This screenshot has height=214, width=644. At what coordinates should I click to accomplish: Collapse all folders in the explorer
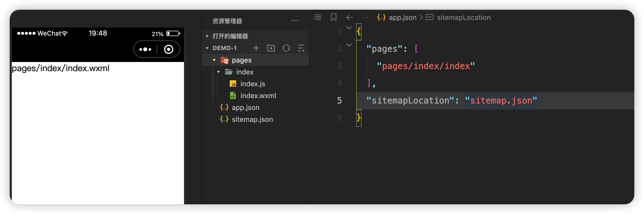301,48
